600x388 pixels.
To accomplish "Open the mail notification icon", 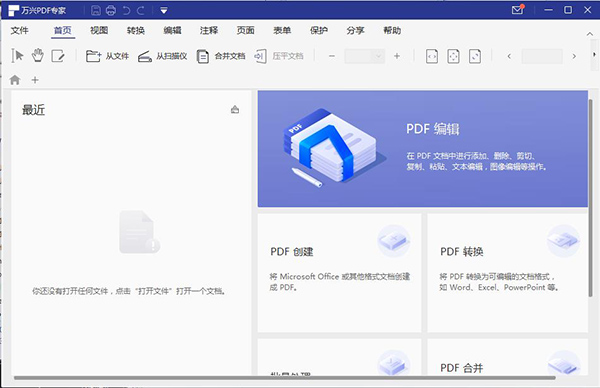I will [518, 10].
